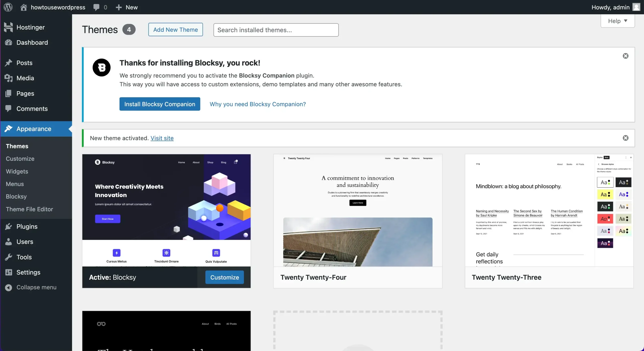Open the Twenty Twenty-Four theme screenshot

point(358,210)
